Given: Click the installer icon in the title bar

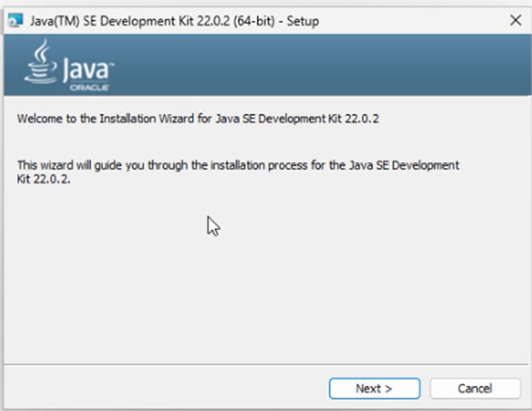Looking at the screenshot, I should pyautogui.click(x=14, y=22).
